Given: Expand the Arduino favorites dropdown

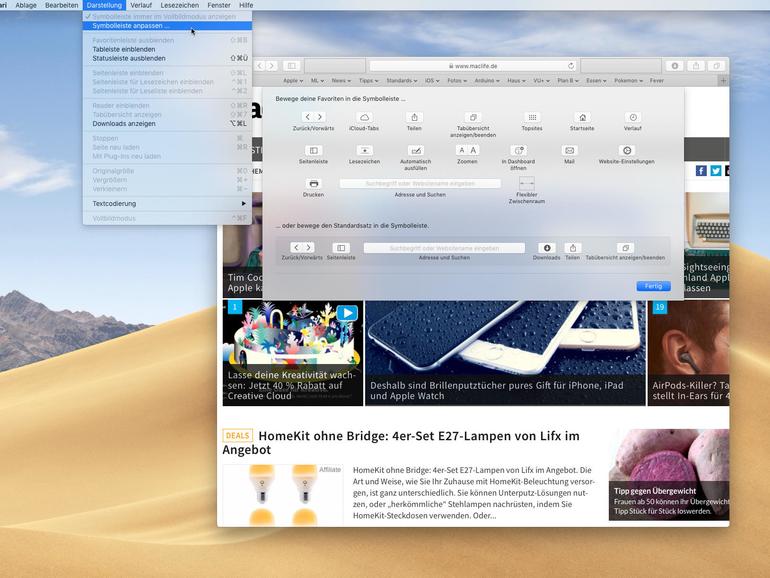Looking at the screenshot, I should [x=487, y=81].
